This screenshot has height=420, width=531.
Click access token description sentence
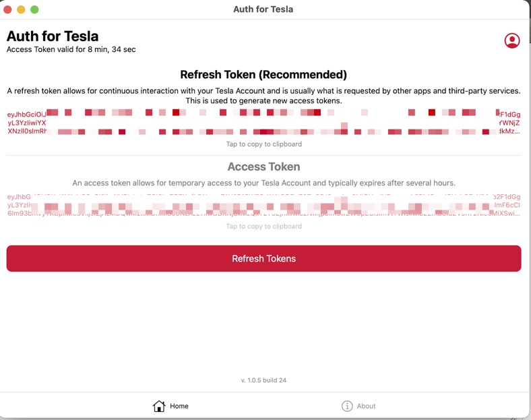tap(263, 183)
